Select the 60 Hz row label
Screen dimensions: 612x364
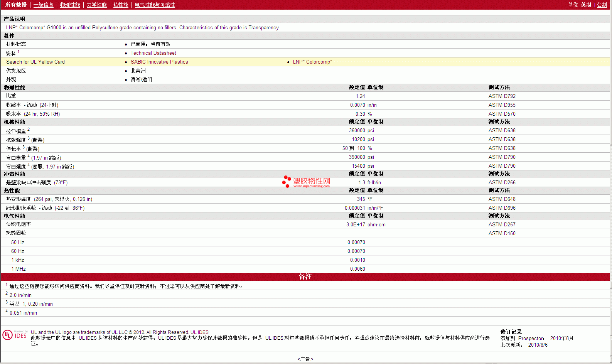(18, 251)
